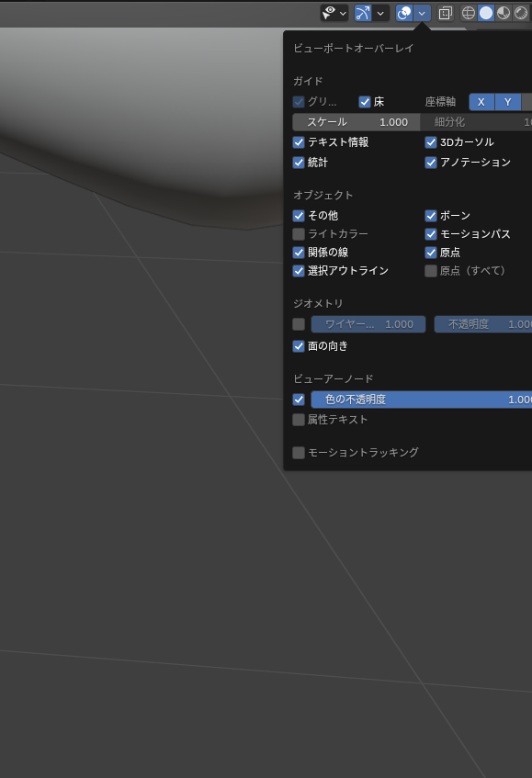Click the selectability and visibility icon
Viewport: 532px width, 778px height.
tap(329, 13)
